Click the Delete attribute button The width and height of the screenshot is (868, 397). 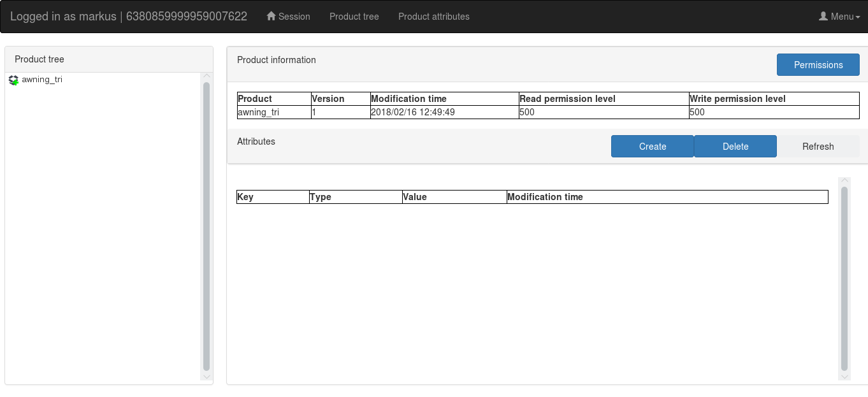pyautogui.click(x=735, y=146)
